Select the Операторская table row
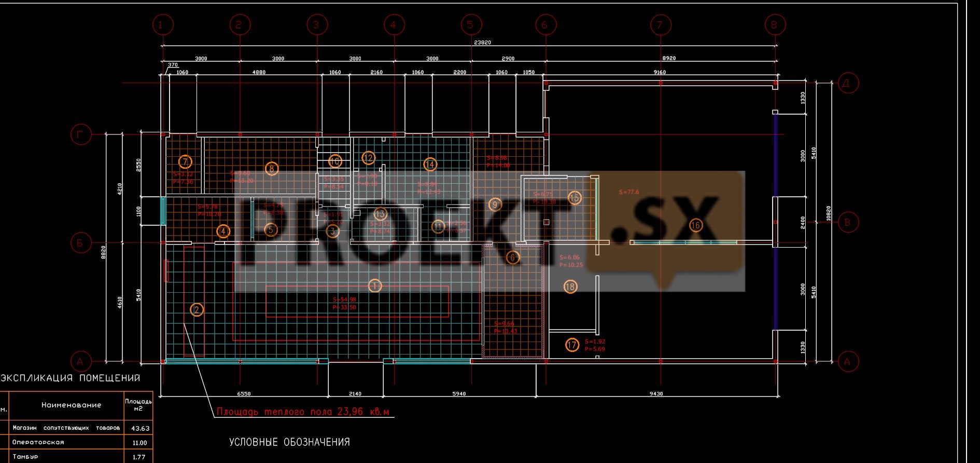 click(38, 442)
